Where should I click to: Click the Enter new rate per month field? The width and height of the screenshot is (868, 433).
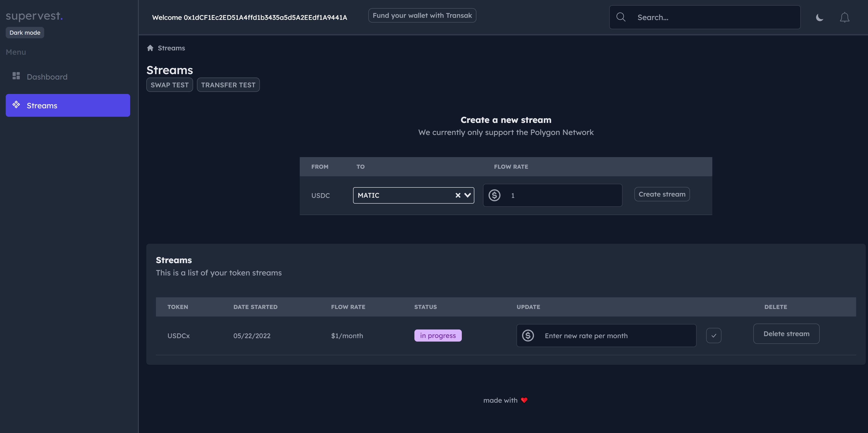[x=606, y=335]
